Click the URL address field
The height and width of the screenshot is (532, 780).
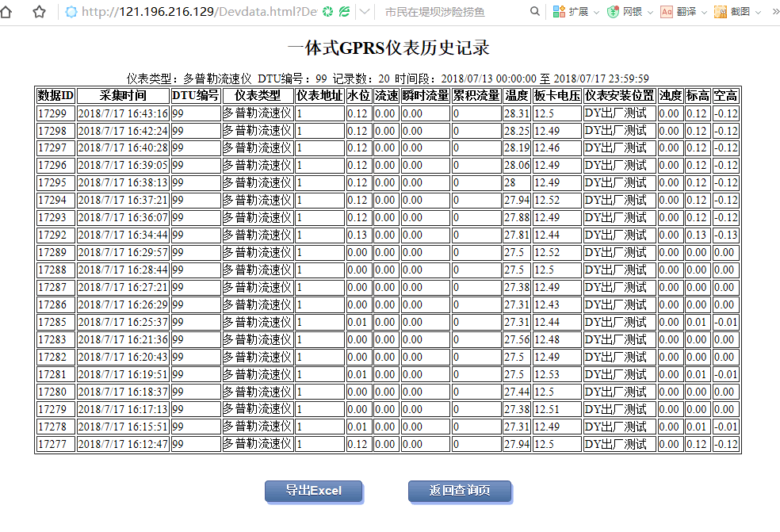click(x=198, y=12)
